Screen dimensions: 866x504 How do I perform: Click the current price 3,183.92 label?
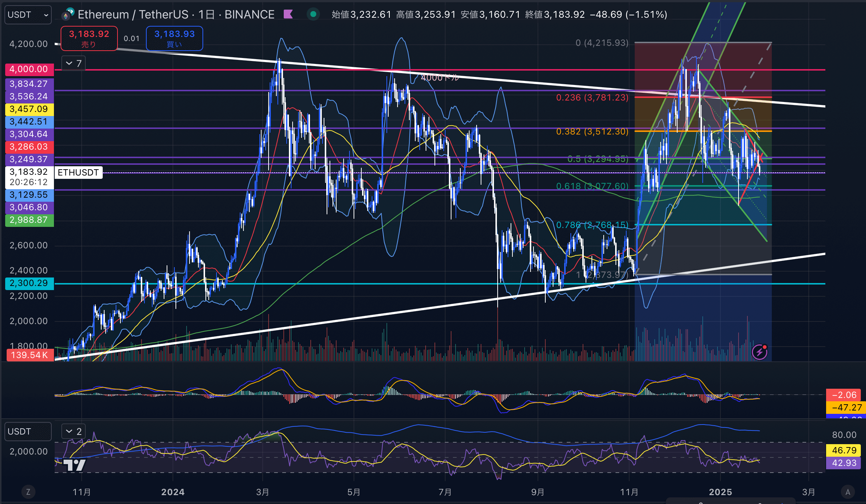(x=29, y=177)
